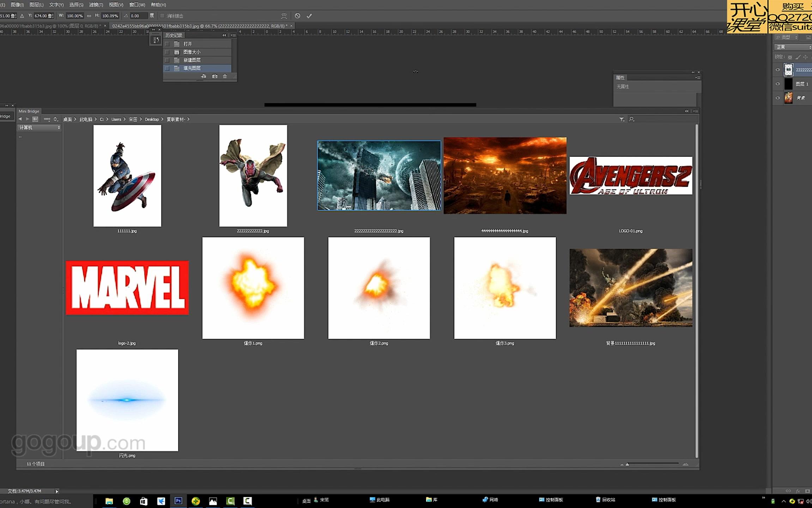Image resolution: width=812 pixels, height=508 pixels.
Task: Create new document from current history state
Action: pyautogui.click(x=204, y=76)
